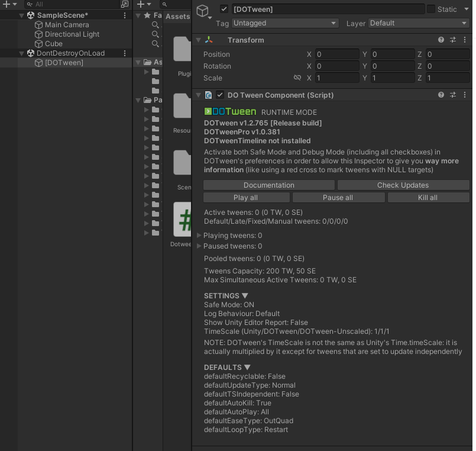This screenshot has height=451, width=476.
Task: Open DO Tween Component presets icon
Action: [453, 95]
